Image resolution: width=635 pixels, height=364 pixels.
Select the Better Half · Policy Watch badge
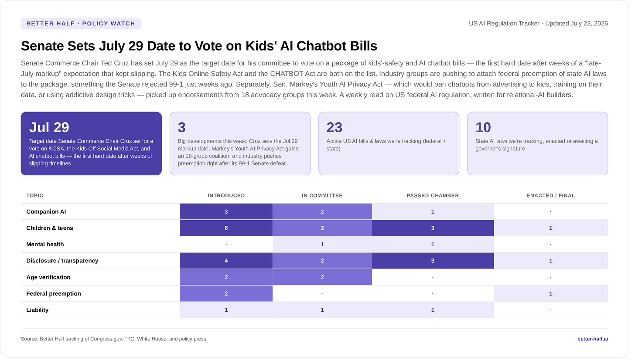point(81,24)
